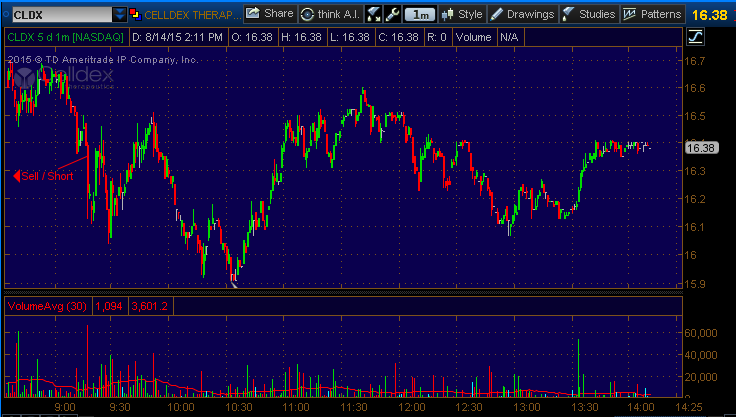Screen dimensions: 736x417
Task: Click the date D: 8/14/15 2:11 PM
Action: (177, 37)
